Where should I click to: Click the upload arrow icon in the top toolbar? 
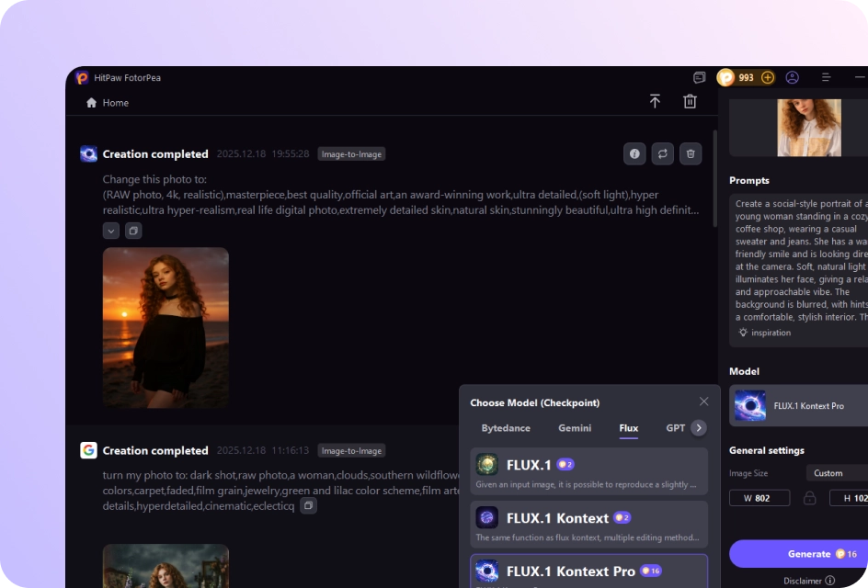coord(655,102)
